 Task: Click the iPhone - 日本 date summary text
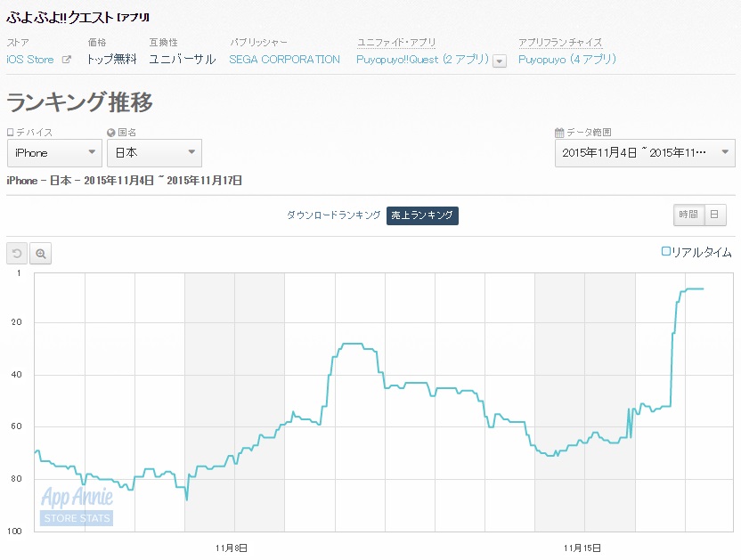(125, 181)
